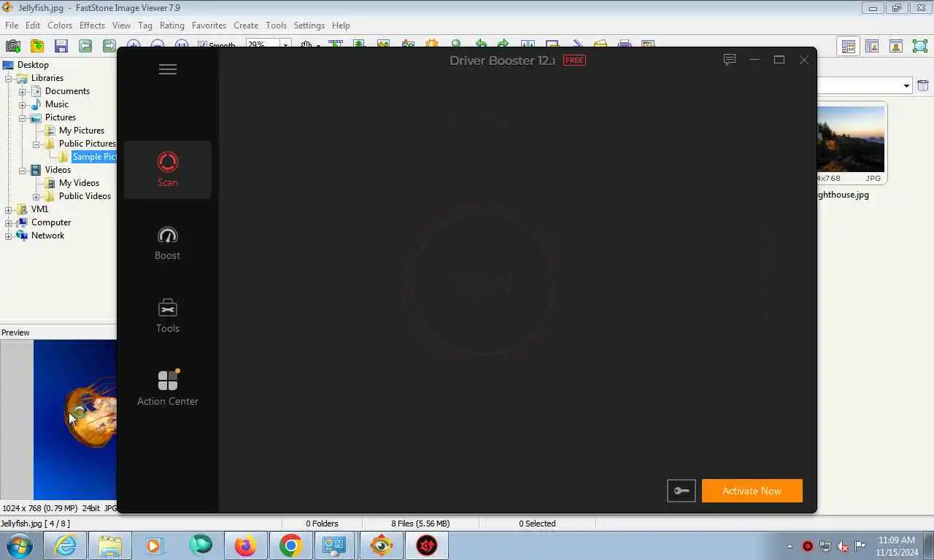The height and width of the screenshot is (560, 934).
Task: Expand the Public Videos tree node
Action: [x=36, y=196]
